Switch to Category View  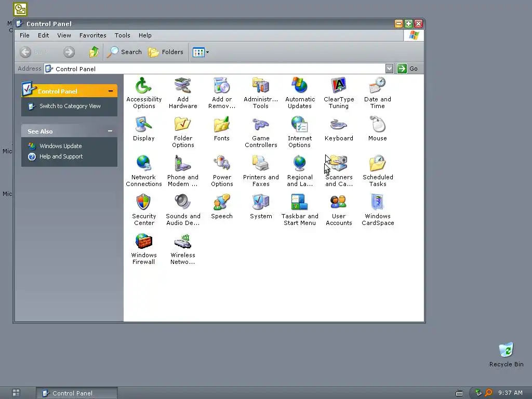[x=70, y=106]
